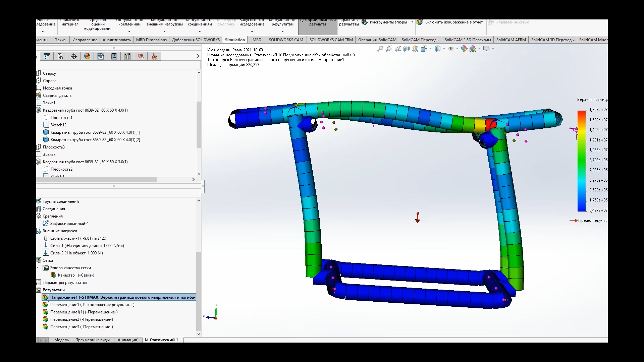Image resolution: width=644 pixels, height=362 pixels.
Task: Open the PropertyManager list tab icon
Action: point(47,56)
